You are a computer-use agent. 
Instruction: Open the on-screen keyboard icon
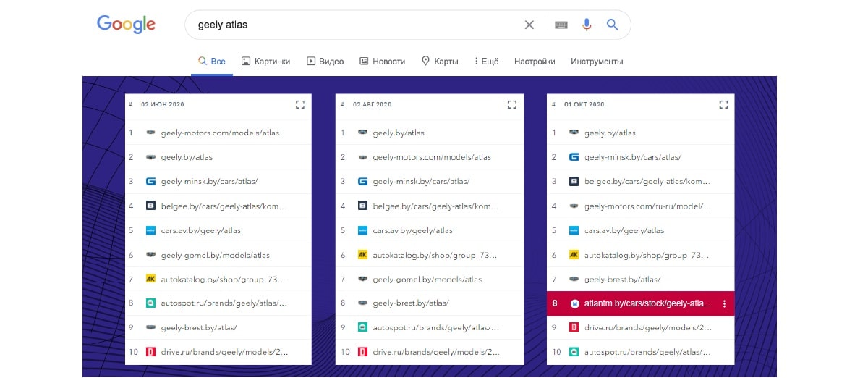tap(561, 25)
